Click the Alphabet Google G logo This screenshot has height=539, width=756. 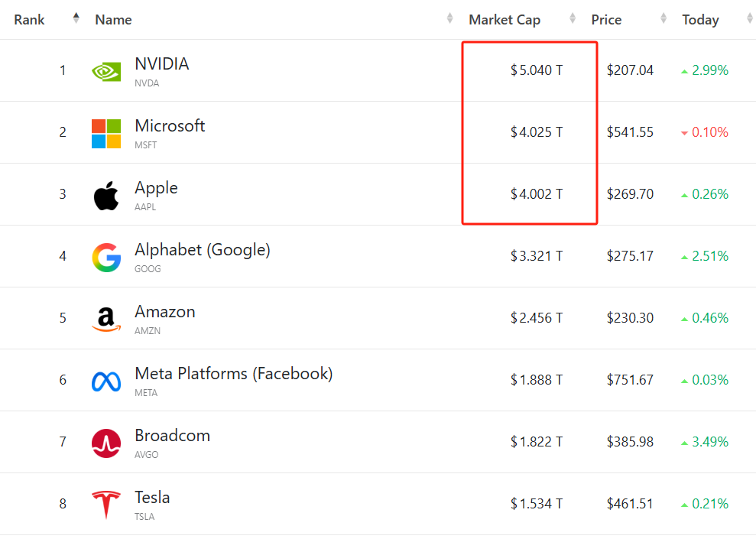click(x=106, y=258)
